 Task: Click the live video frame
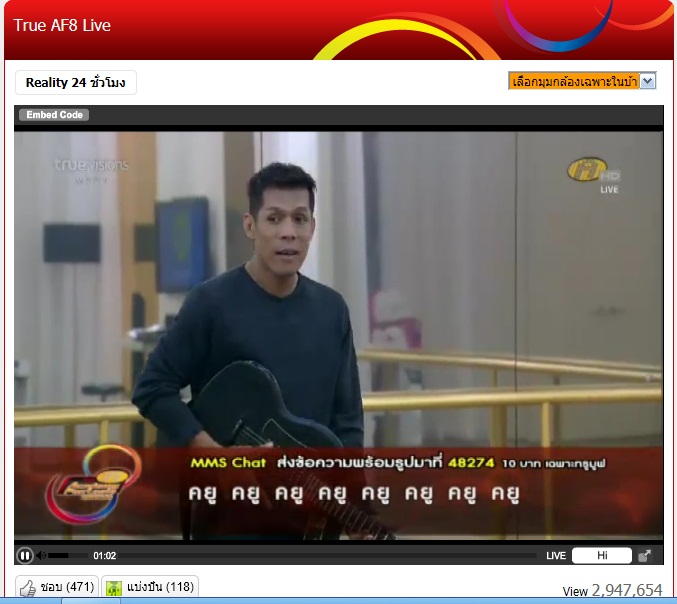pyautogui.click(x=338, y=335)
